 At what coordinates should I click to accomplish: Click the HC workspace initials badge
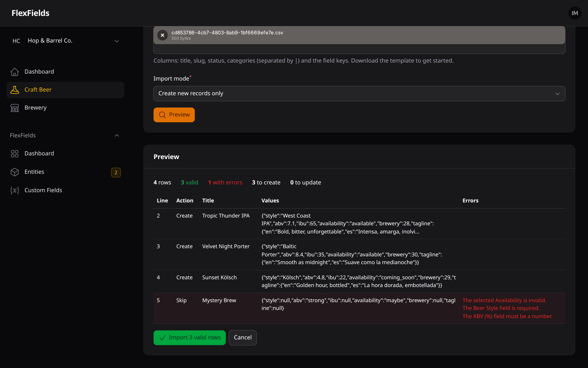[16, 41]
